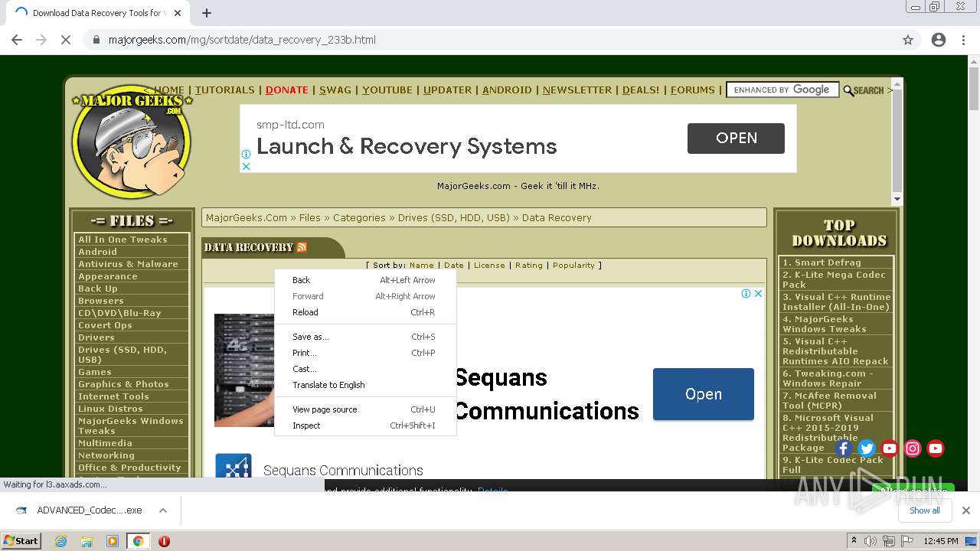Image resolution: width=980 pixels, height=551 pixels.
Task: Click the browser Back arrow button
Action: click(17, 40)
